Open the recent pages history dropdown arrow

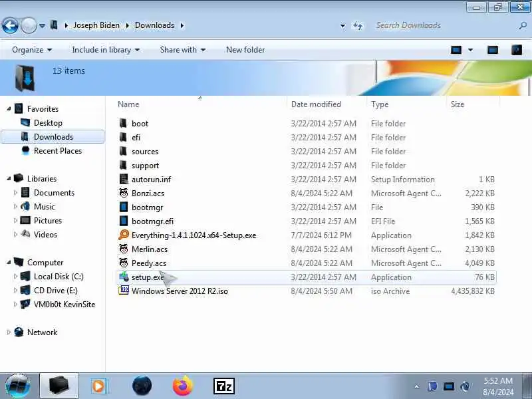pos(42,25)
